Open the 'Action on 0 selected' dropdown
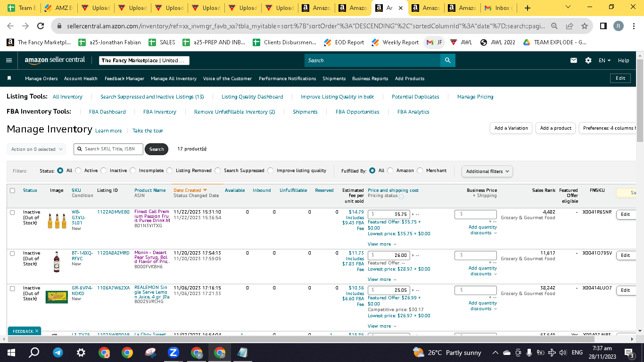 pos(36,149)
